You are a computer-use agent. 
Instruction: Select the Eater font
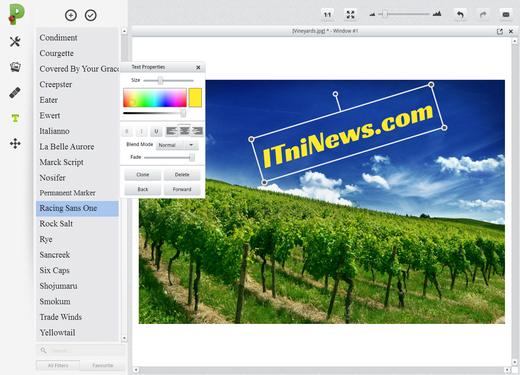tap(77, 100)
